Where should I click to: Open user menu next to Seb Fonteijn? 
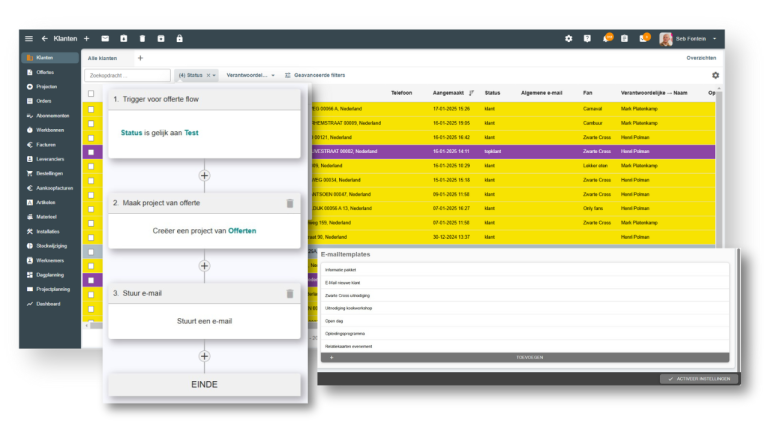[x=715, y=38]
